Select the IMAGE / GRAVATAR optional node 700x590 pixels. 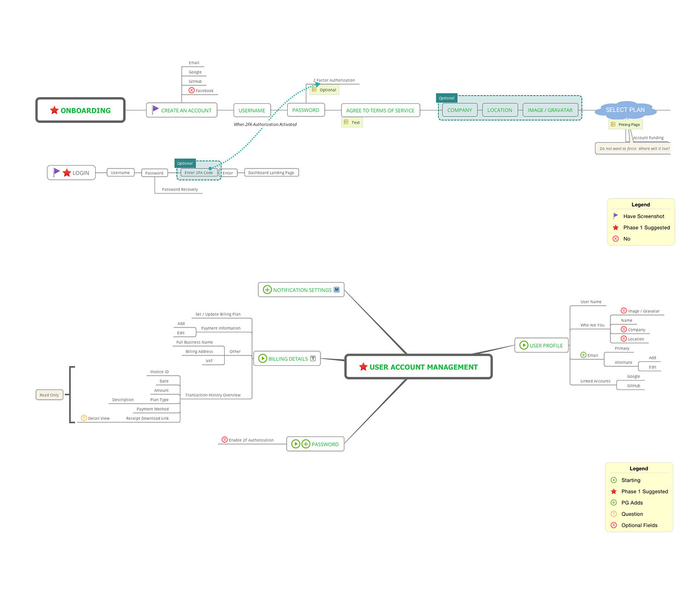tap(550, 110)
